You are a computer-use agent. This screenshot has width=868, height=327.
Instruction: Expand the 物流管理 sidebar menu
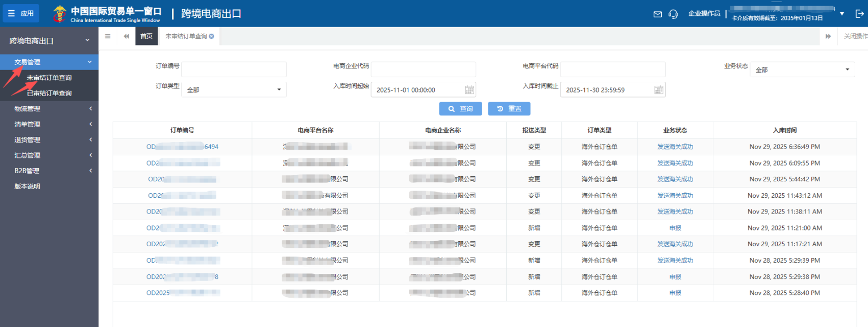pyautogui.click(x=49, y=109)
